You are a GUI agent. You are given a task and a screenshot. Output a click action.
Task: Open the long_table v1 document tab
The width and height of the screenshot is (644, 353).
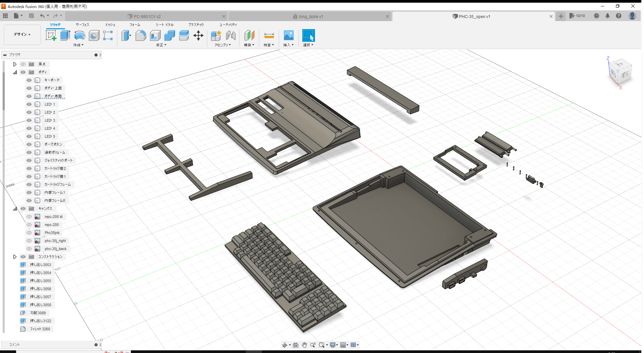coord(308,16)
